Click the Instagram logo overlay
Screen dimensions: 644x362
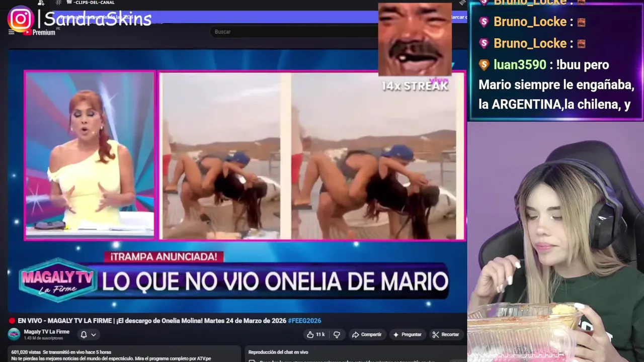click(20, 19)
